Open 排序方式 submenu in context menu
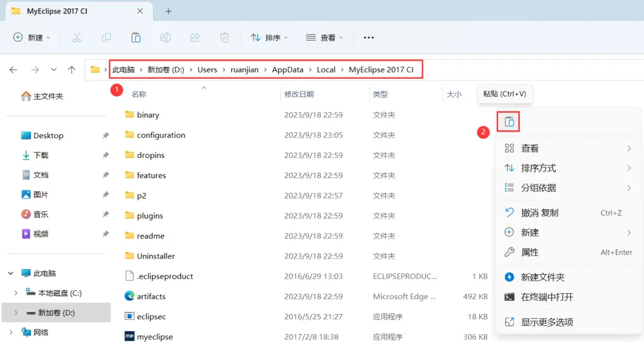This screenshot has height=342, width=644. coord(568,168)
